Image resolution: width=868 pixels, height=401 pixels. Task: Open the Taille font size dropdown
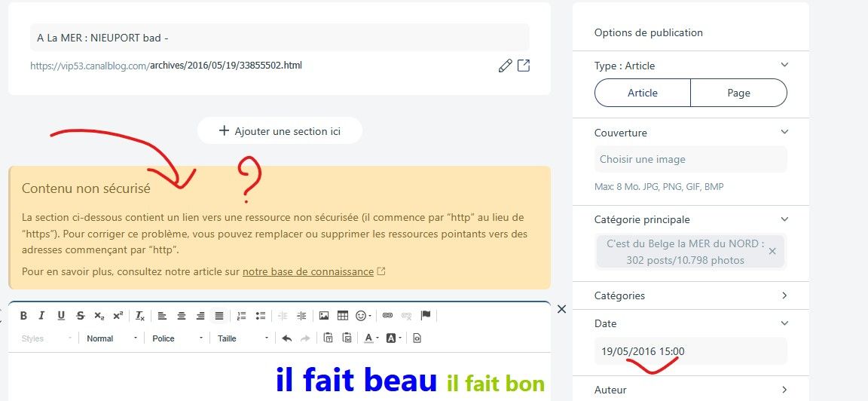tap(243, 338)
